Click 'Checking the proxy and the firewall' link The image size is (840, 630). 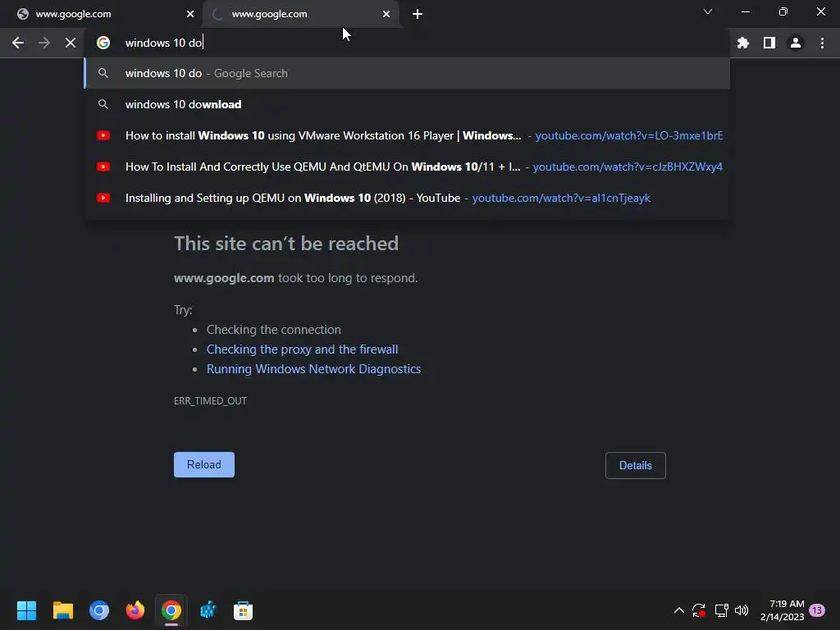coord(302,349)
